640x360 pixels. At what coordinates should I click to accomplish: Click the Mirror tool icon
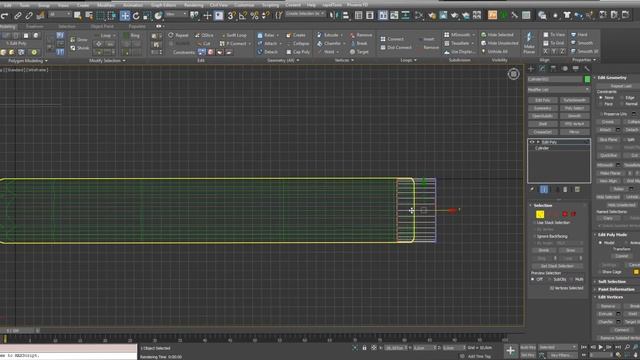pyautogui.click(x=334, y=16)
